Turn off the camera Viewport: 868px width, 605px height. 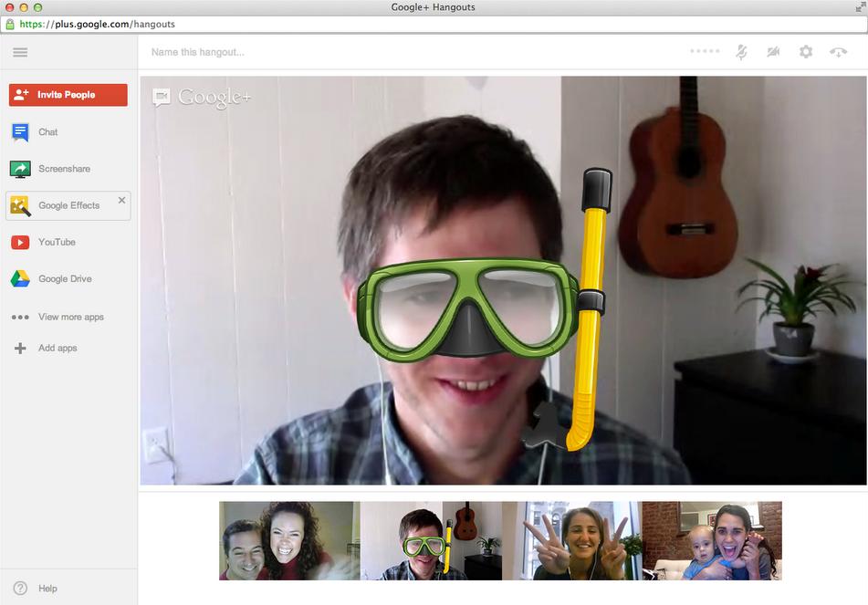[x=773, y=52]
